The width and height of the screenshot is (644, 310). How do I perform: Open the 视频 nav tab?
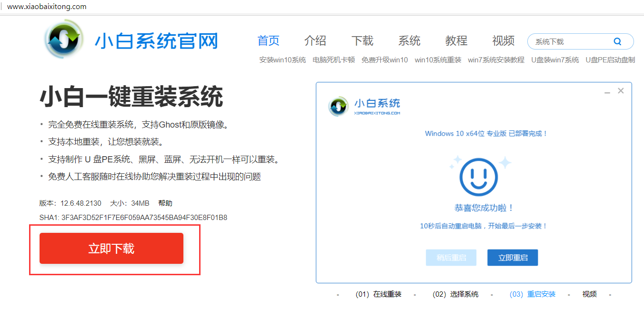pyautogui.click(x=503, y=41)
